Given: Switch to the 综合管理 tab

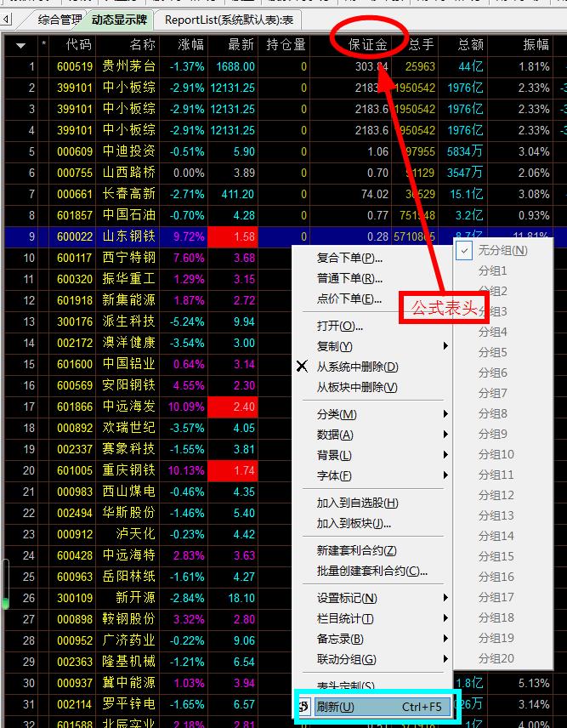Looking at the screenshot, I should click(60, 20).
